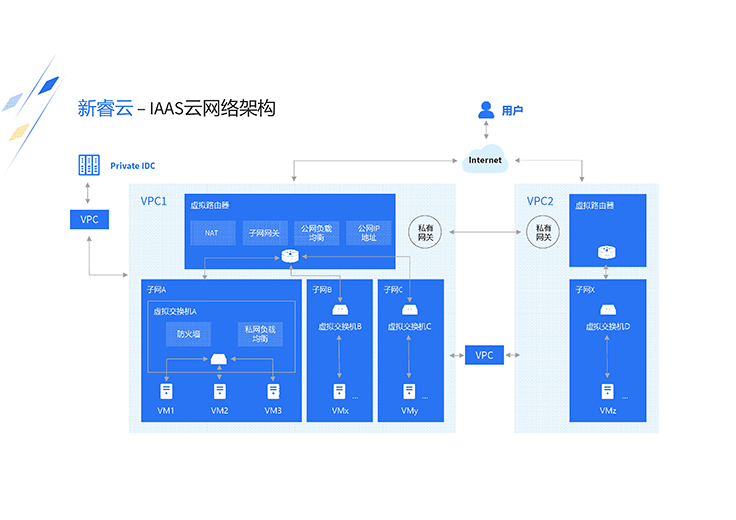
Task: Select the VM3 server icon
Action: pyautogui.click(x=273, y=391)
